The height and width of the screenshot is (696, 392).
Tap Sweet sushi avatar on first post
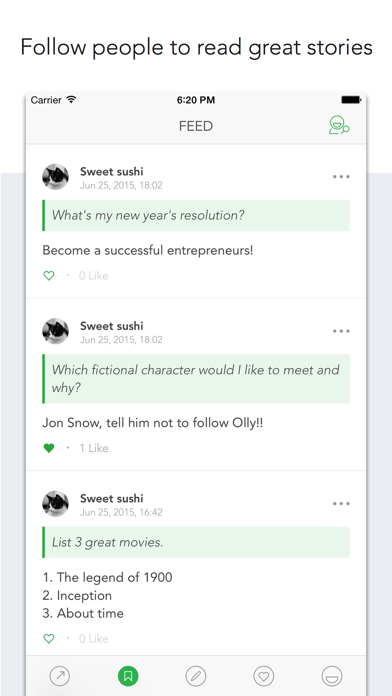[x=55, y=177]
